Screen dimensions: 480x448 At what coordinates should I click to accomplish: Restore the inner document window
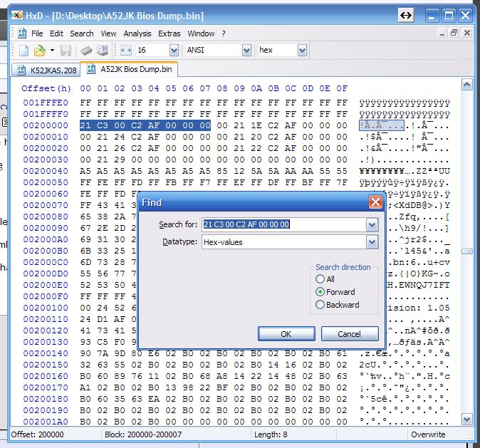tap(454, 33)
